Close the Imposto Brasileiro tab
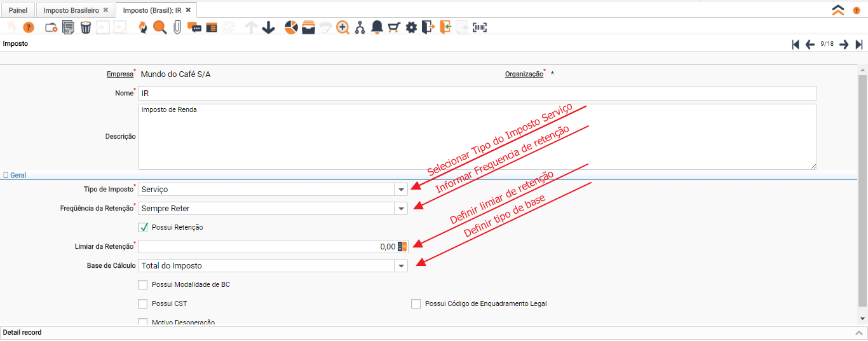The width and height of the screenshot is (868, 341). coord(105,11)
